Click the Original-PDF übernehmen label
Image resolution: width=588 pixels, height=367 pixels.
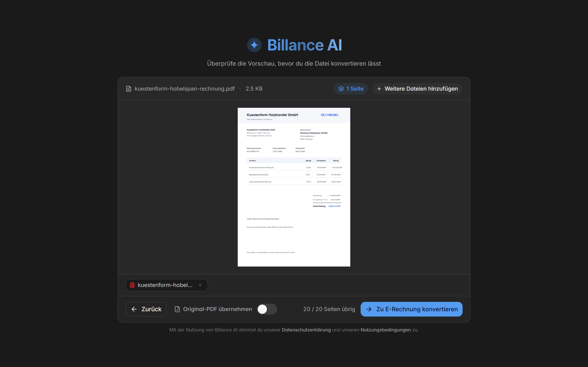click(218, 309)
